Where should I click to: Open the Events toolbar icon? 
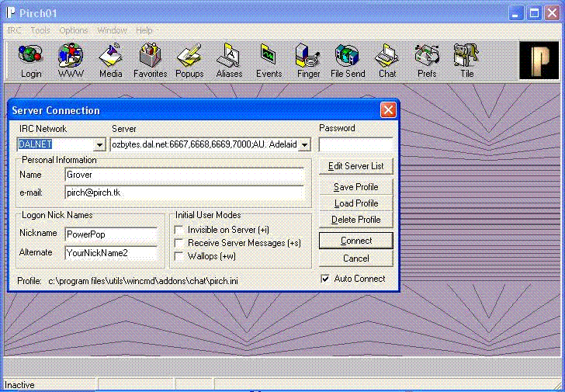click(x=269, y=61)
